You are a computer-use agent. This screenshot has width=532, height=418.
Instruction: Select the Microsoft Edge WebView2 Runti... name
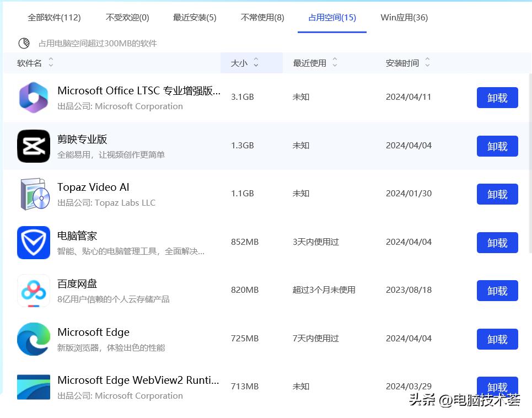(138, 380)
